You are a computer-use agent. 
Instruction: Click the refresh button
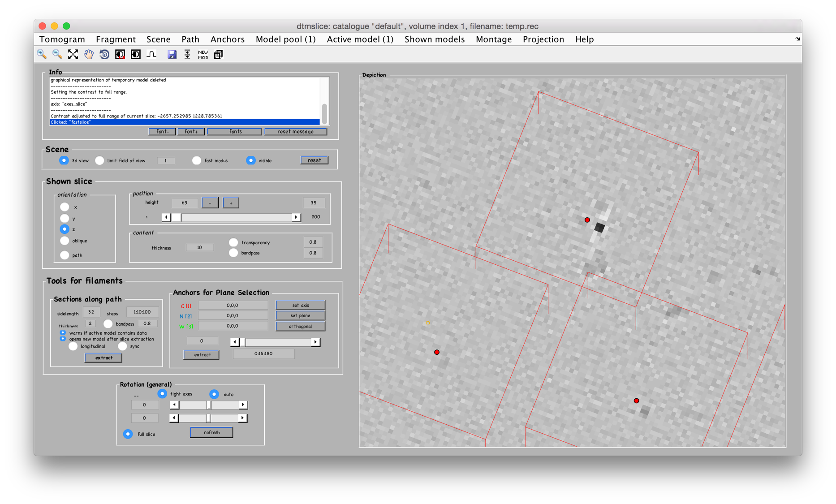211,432
